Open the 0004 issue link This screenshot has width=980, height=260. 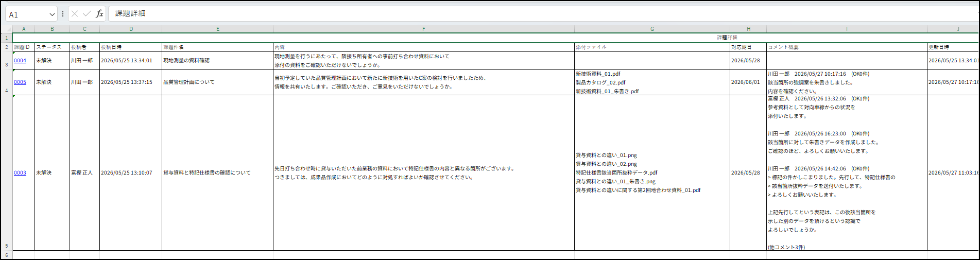pyautogui.click(x=20, y=61)
